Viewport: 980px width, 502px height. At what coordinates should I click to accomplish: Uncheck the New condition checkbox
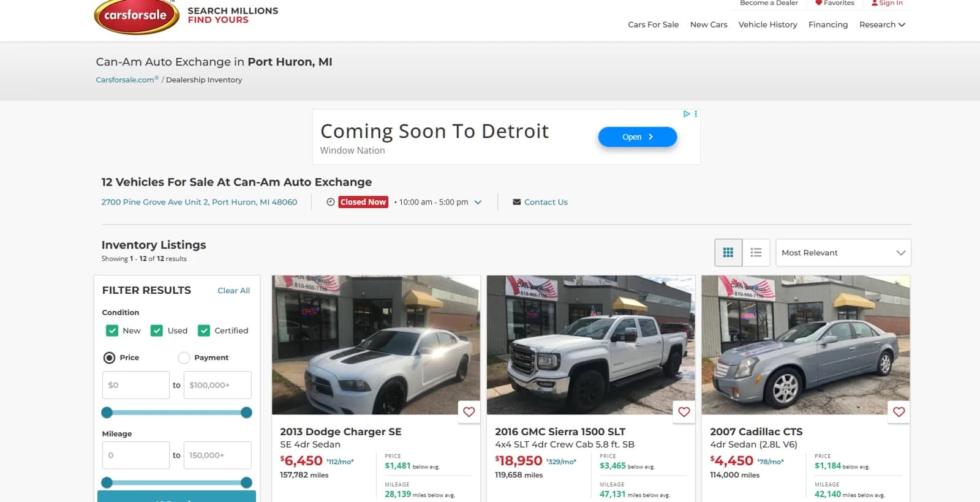tap(112, 331)
